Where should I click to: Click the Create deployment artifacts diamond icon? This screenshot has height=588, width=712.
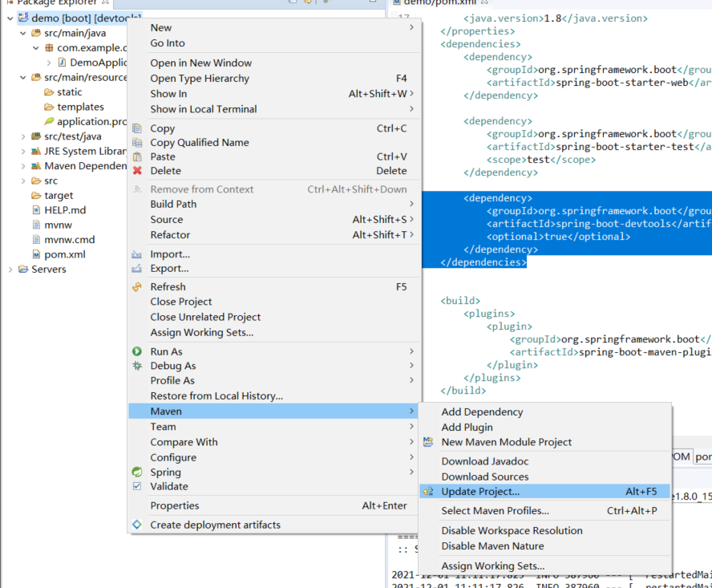[136, 523]
